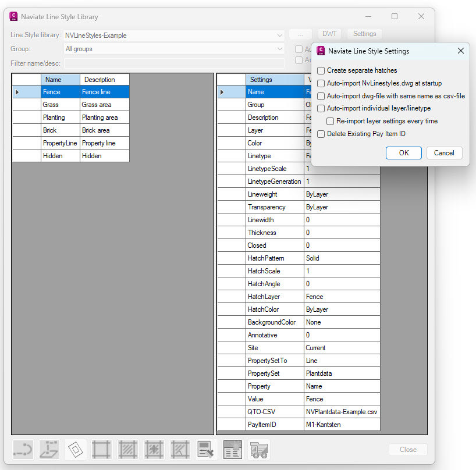476x470 pixels.
Task: Click the hatch library panel icon
Action: pyautogui.click(x=232, y=449)
